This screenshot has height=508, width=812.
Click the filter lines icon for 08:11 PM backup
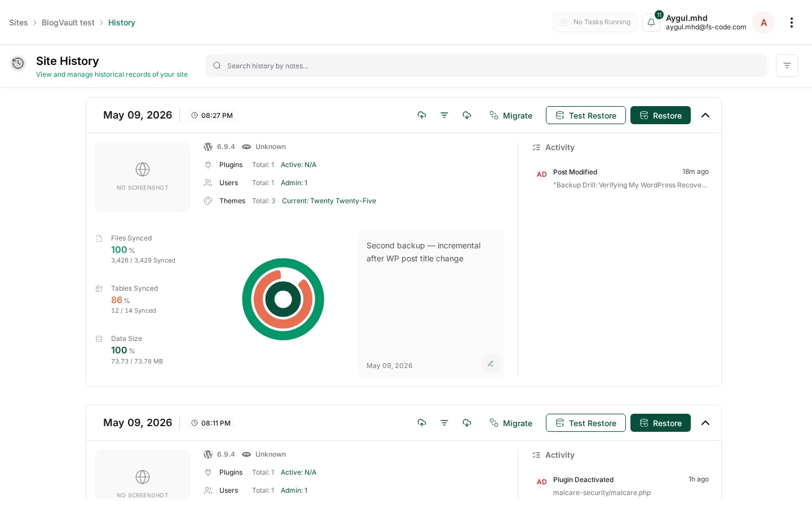point(444,423)
